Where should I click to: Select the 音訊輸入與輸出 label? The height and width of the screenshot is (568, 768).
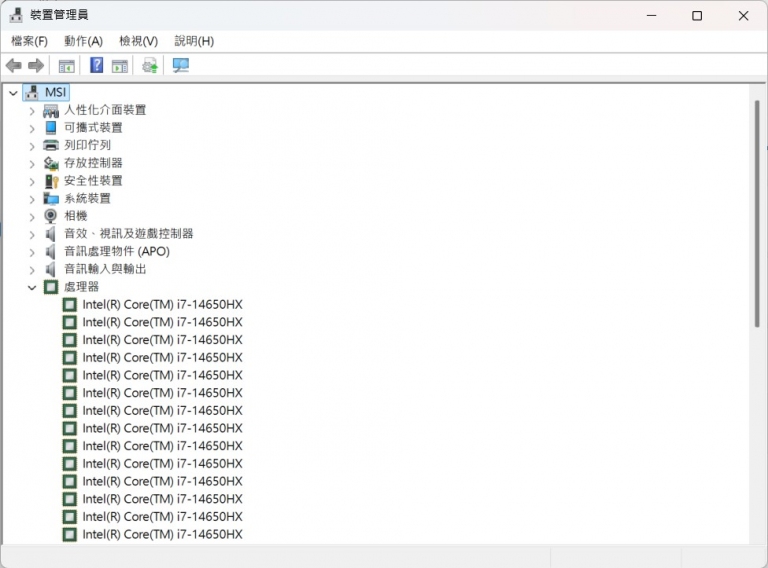(105, 269)
